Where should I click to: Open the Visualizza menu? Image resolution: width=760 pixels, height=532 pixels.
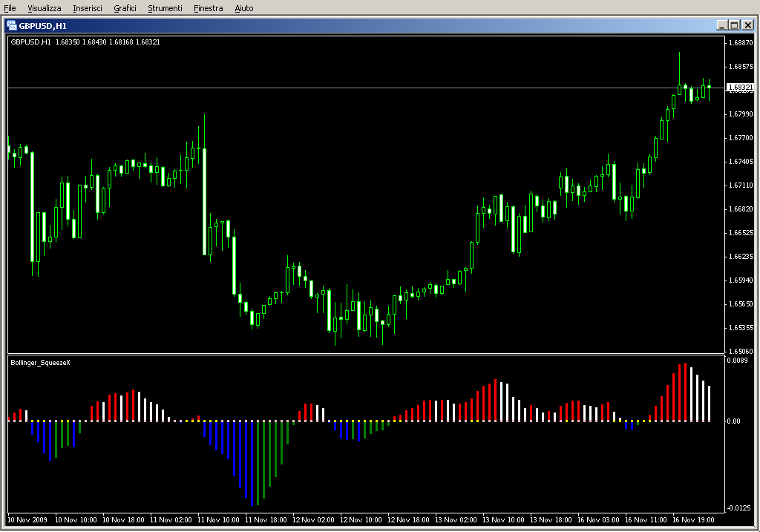pyautogui.click(x=44, y=8)
